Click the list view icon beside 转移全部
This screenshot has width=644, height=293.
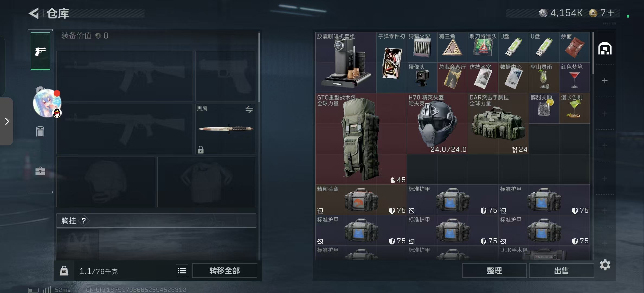(x=182, y=270)
